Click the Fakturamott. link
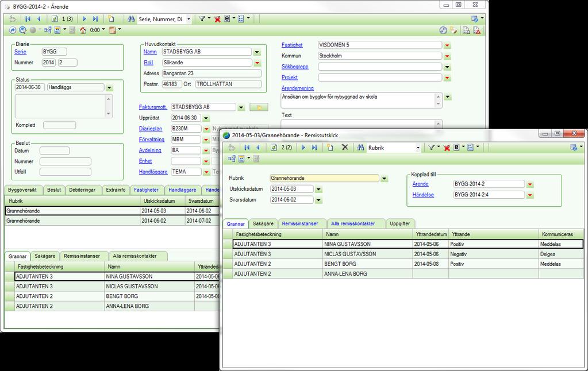Image resolution: width=588 pixels, height=371 pixels. [153, 107]
